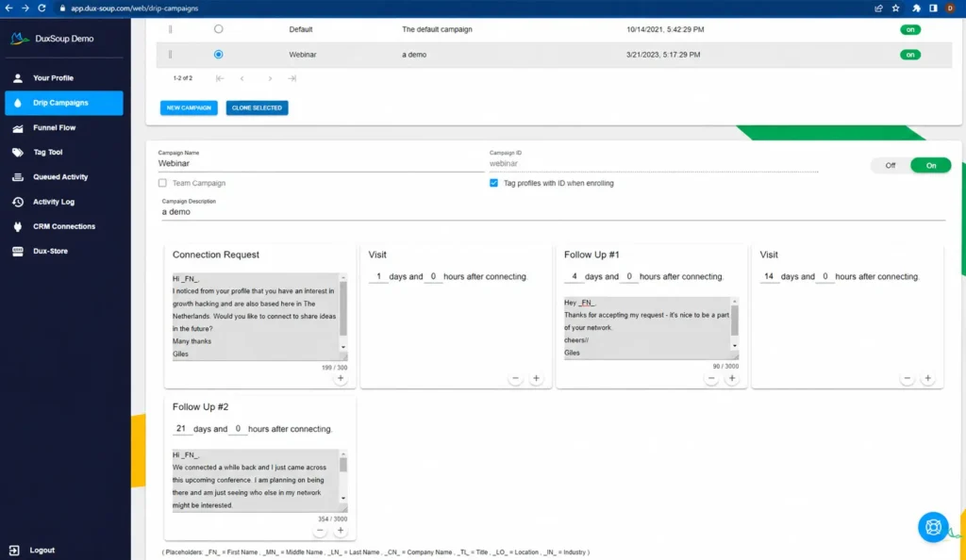
Task: Edit hours value in first Visit card
Action: [433, 276]
